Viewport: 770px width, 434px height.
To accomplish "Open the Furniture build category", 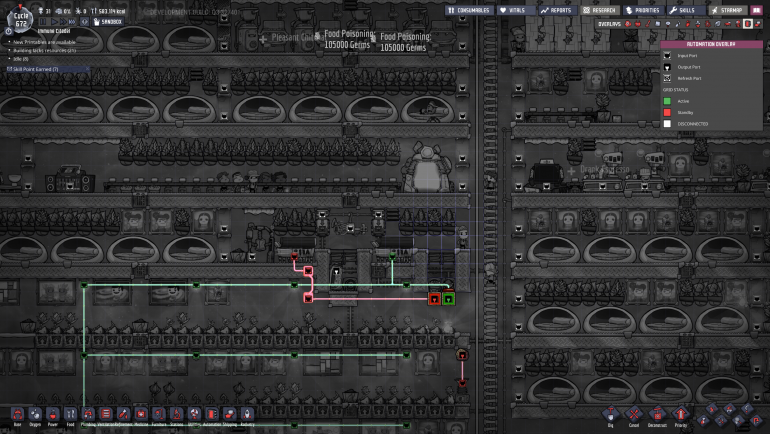I will (x=159, y=415).
